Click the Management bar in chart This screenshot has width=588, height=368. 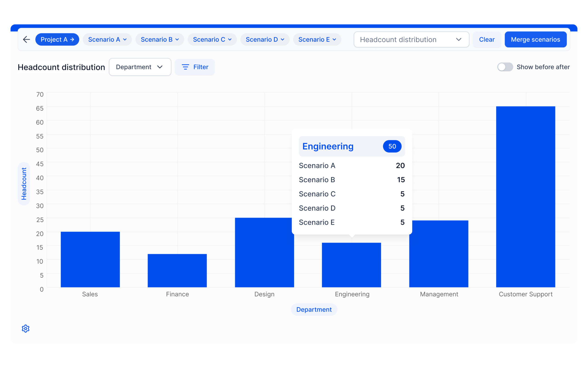[x=438, y=254]
